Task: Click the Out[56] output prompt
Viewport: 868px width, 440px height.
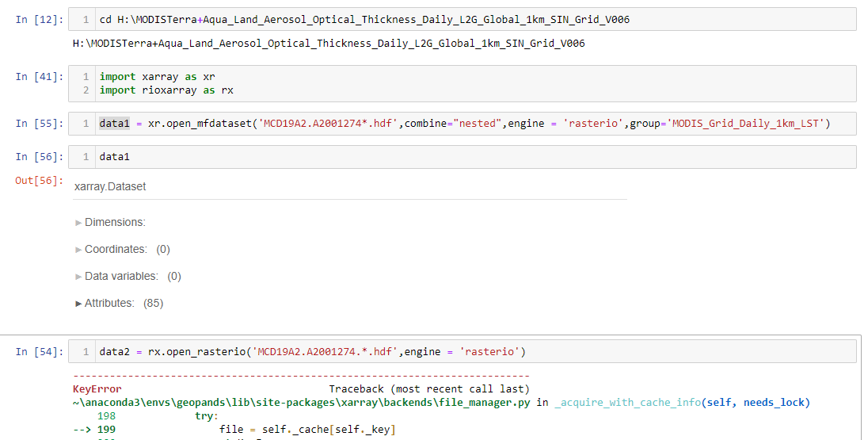Action: click(x=40, y=180)
